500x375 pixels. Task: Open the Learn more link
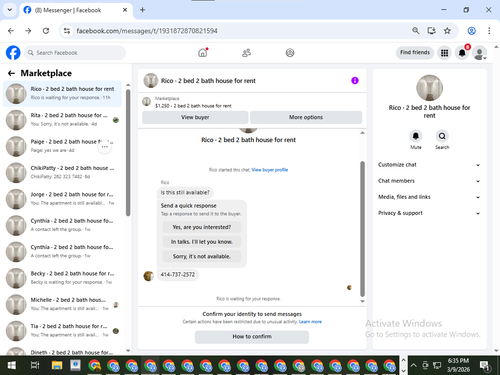coord(310,322)
